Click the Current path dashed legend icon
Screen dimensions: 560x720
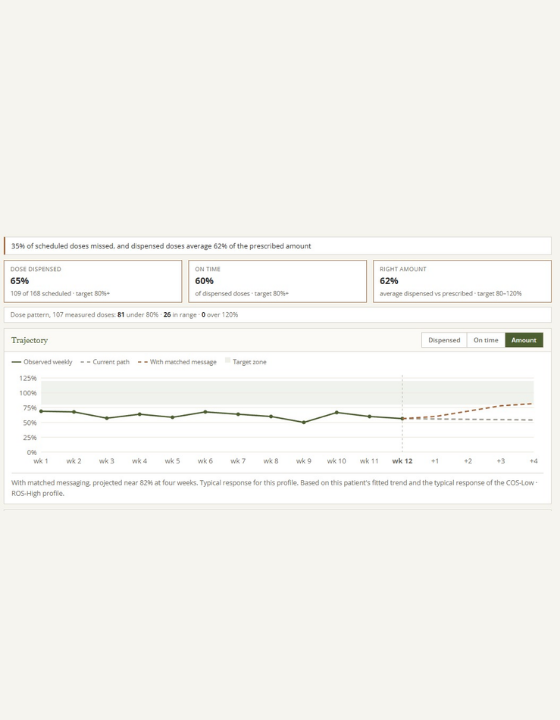tap(85, 362)
